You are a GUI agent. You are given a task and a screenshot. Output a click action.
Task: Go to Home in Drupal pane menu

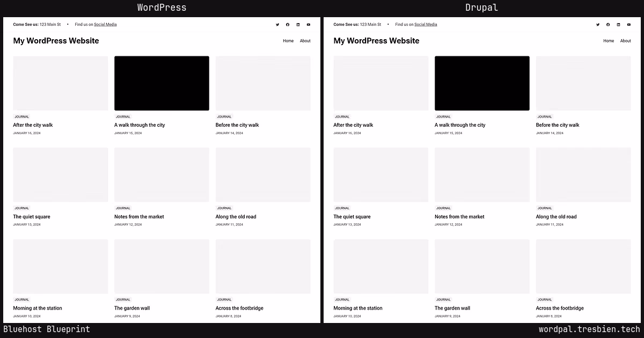(609, 41)
